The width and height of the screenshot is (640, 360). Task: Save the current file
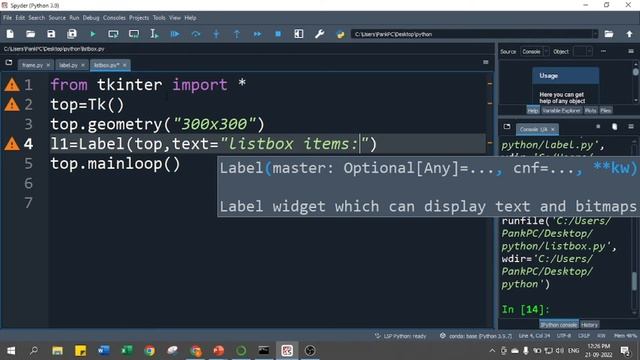tap(51, 34)
